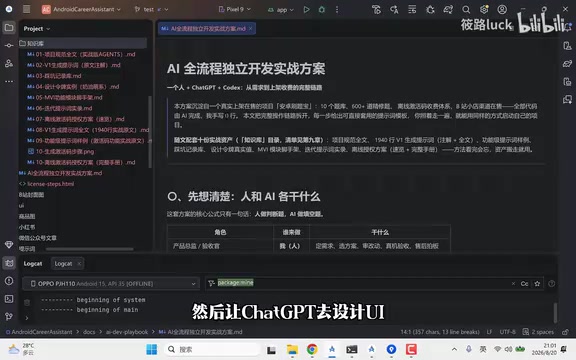Viewport: 576px width, 360px height.
Task: Open Chrome from the taskbar
Action: tap(312, 349)
